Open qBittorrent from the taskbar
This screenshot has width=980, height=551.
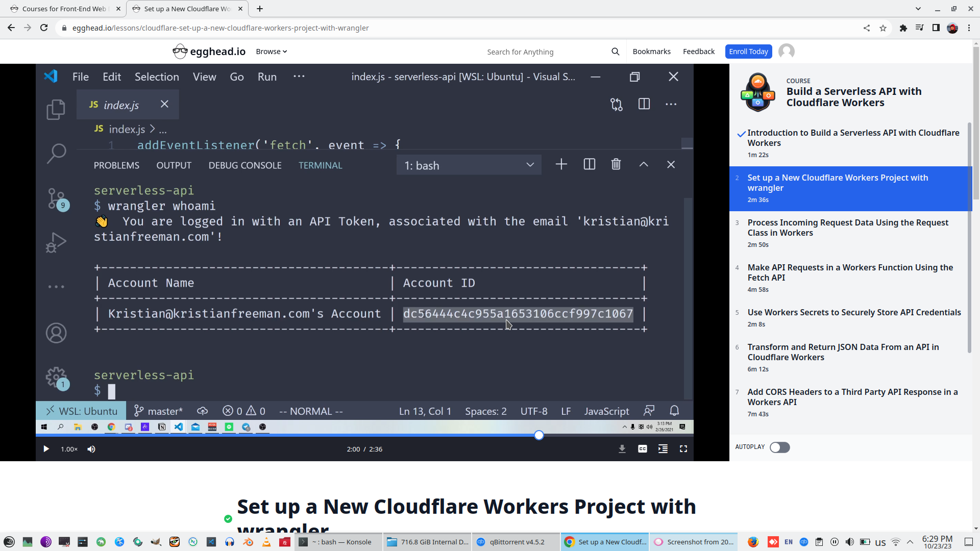click(x=516, y=542)
